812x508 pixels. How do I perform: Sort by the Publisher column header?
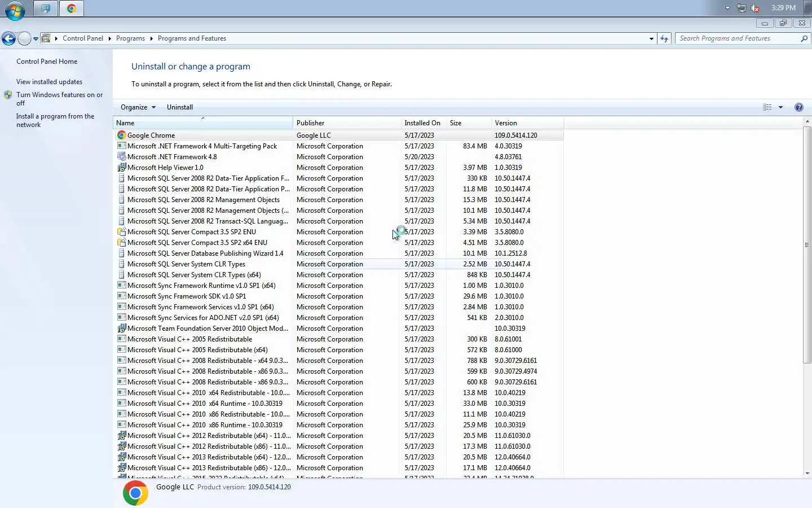(x=347, y=123)
